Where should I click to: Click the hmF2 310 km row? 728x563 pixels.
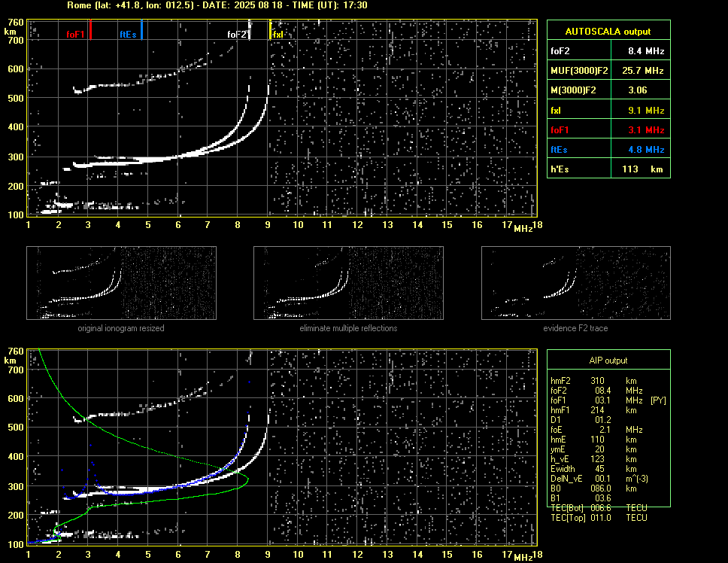595,380
